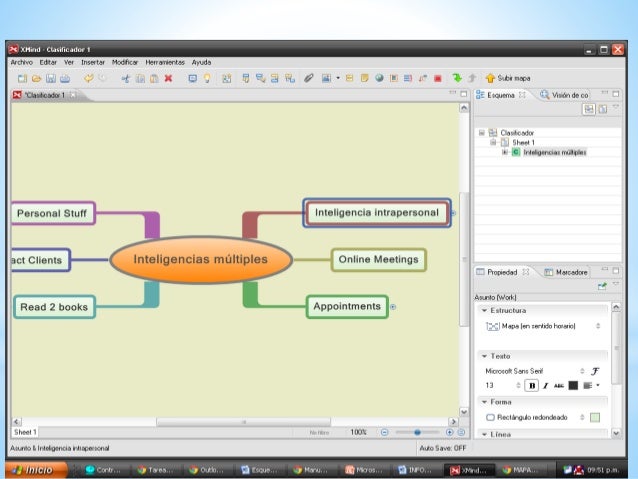Click the red Delete icon in toolbar
The image size is (638, 479).
click(x=168, y=77)
